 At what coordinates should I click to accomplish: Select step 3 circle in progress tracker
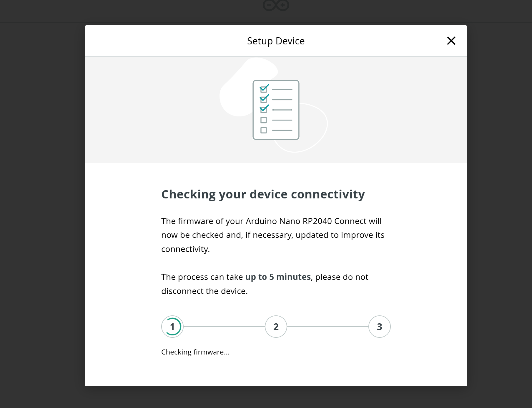click(x=380, y=327)
